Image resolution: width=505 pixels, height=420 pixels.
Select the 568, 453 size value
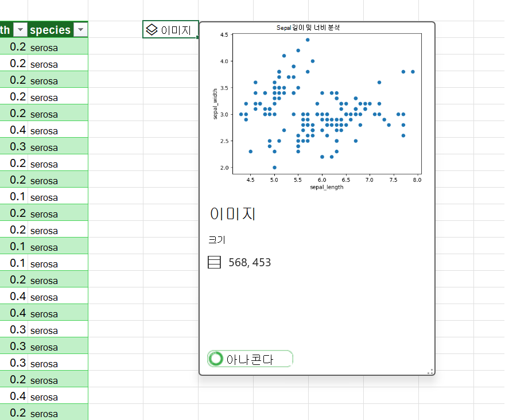coord(250,263)
